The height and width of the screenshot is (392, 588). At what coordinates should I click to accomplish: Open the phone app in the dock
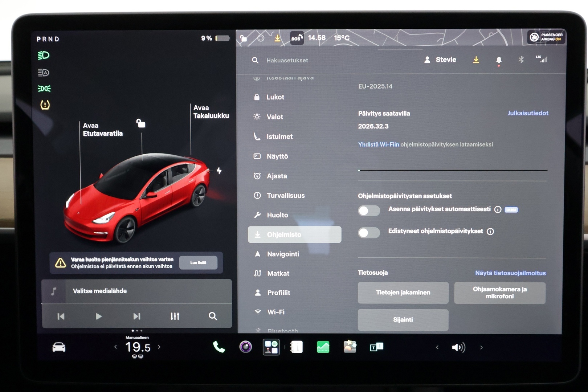tap(219, 347)
